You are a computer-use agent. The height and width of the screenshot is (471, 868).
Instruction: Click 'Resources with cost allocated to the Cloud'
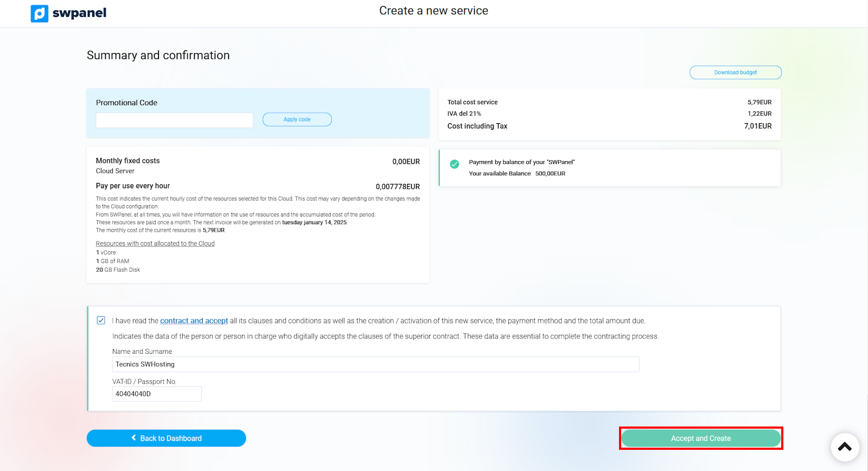[x=155, y=244]
